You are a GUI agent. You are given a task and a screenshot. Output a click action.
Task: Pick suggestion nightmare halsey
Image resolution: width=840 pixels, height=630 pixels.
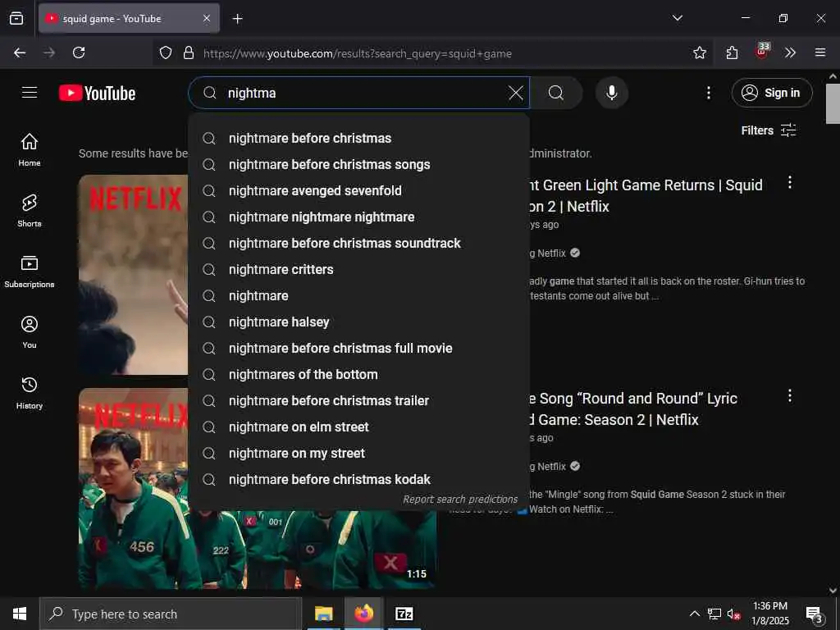pyautogui.click(x=359, y=322)
